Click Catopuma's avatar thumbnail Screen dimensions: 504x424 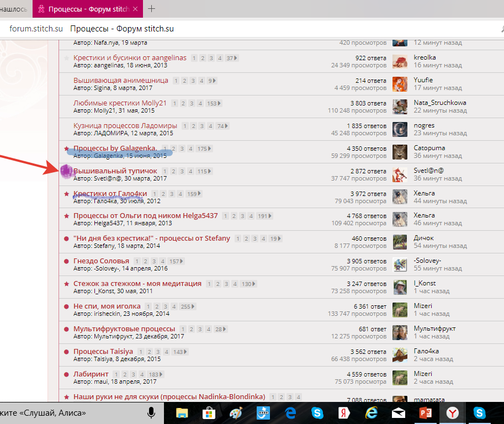point(400,152)
